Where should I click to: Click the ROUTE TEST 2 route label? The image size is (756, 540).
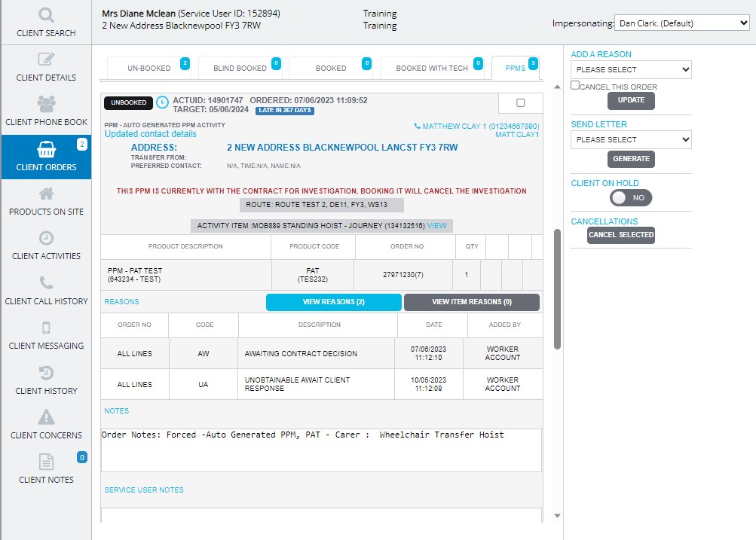(322, 205)
